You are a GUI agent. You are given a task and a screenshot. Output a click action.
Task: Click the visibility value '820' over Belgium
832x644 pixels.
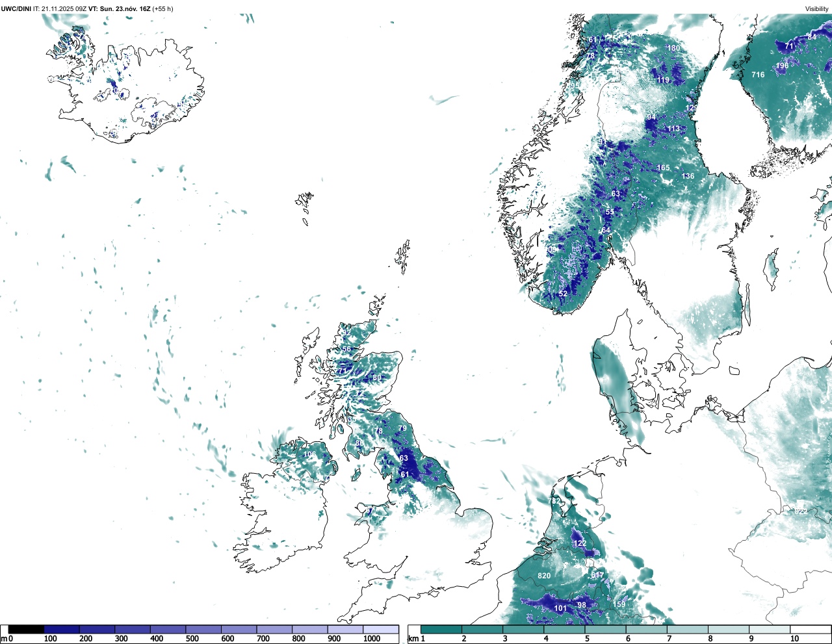544,576
